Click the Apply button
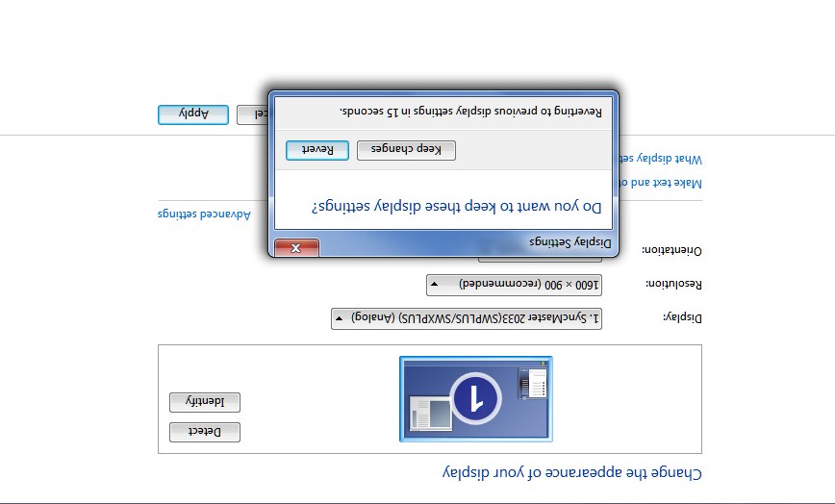The height and width of the screenshot is (504, 835). click(x=193, y=114)
